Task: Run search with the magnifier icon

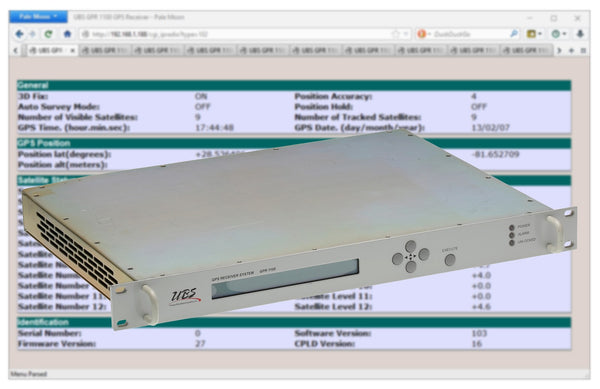Action: tap(514, 34)
